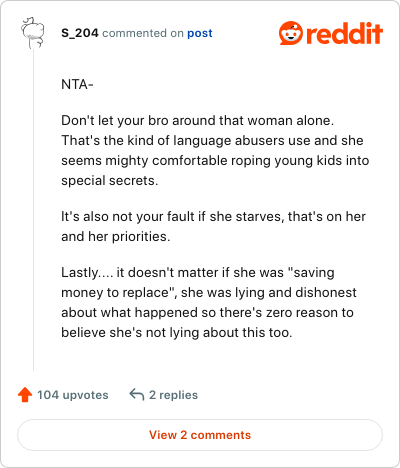This screenshot has height=468, width=400.
Task: Click the reply arrow icon
Action: (x=137, y=394)
